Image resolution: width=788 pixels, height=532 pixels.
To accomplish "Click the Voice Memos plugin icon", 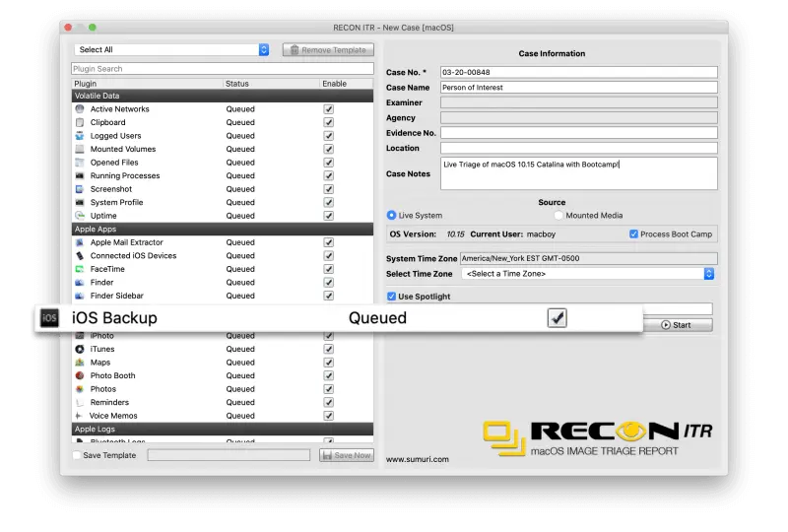I will [x=79, y=416].
